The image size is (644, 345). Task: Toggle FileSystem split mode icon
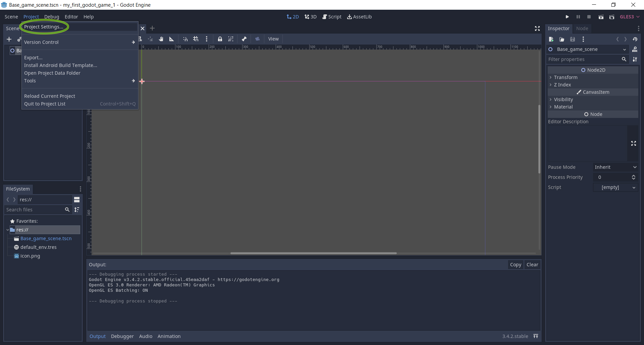click(x=77, y=200)
